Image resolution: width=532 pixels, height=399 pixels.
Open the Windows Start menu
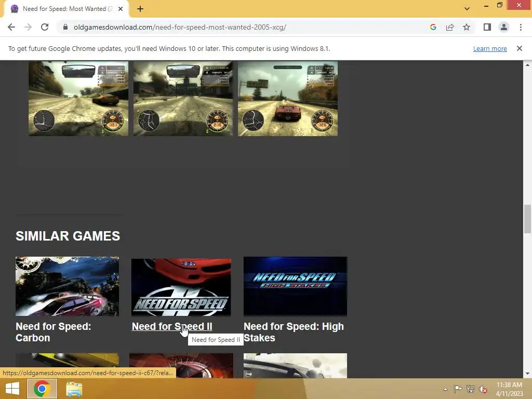[12, 389]
